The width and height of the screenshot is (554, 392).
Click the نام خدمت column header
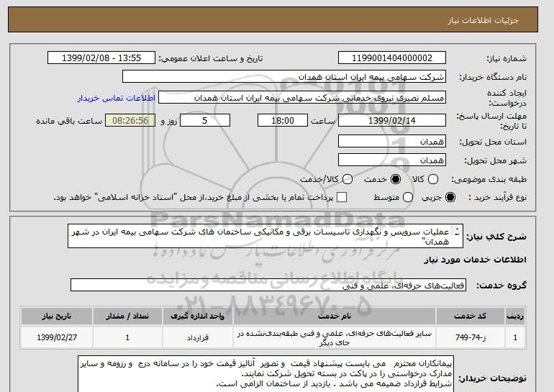pyautogui.click(x=335, y=316)
